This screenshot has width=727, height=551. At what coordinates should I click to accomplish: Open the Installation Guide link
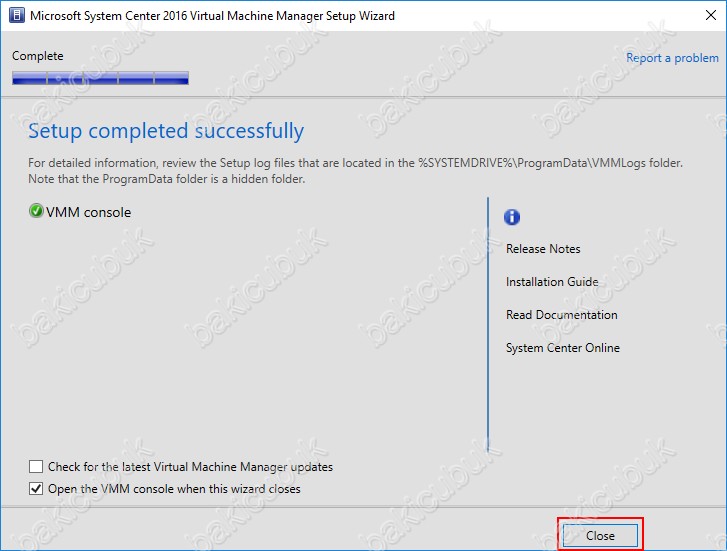tap(552, 282)
